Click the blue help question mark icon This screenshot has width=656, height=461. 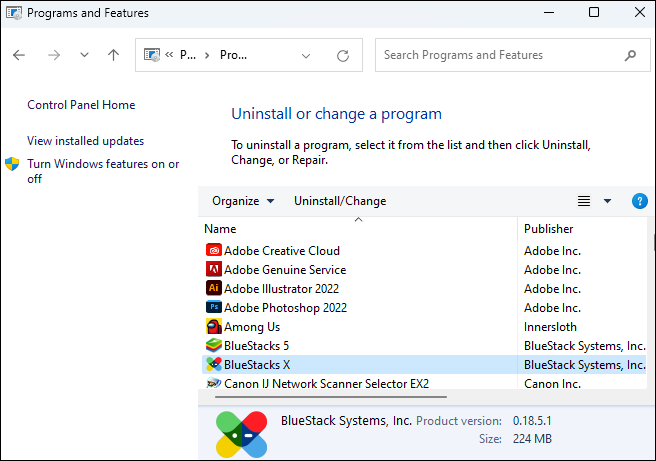point(639,201)
